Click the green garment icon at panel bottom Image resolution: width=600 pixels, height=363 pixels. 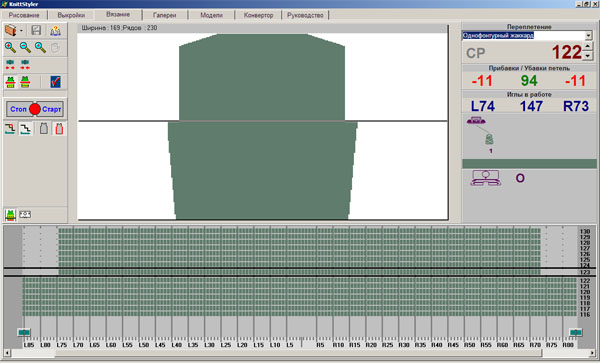pos(10,215)
